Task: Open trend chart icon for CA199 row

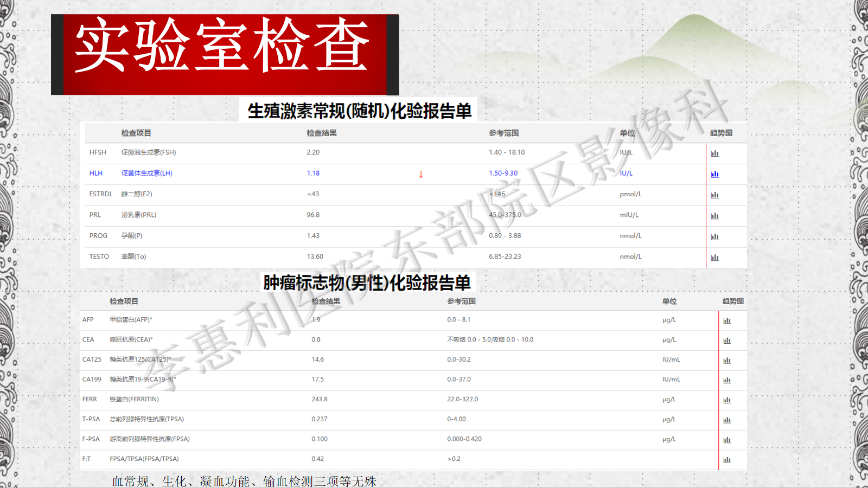Action: coord(727,380)
